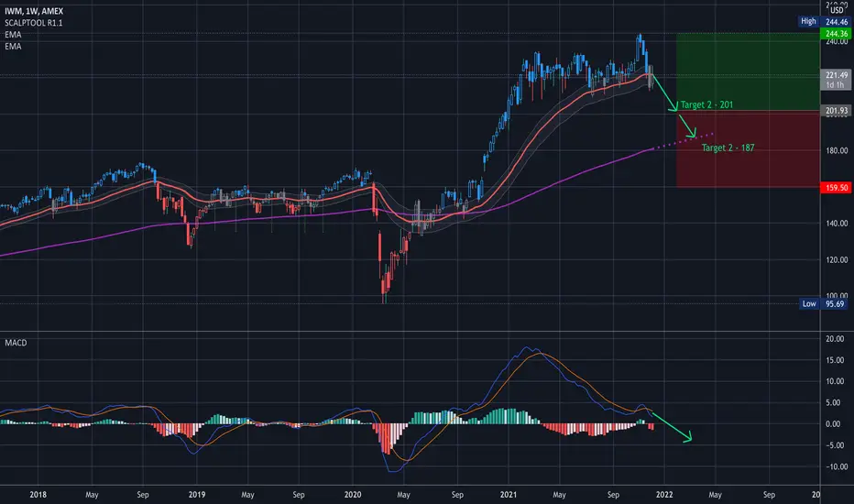
Task: Click the 10.00 MACD axis tick
Action: point(835,381)
